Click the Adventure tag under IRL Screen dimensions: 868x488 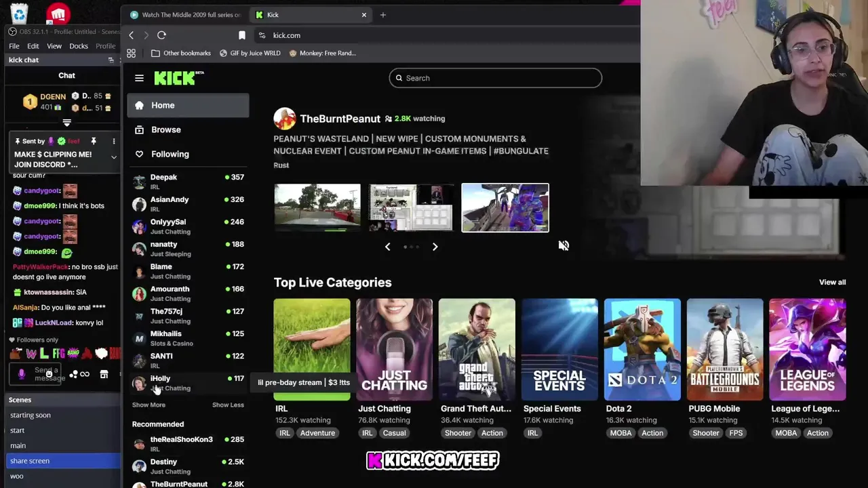pos(317,433)
